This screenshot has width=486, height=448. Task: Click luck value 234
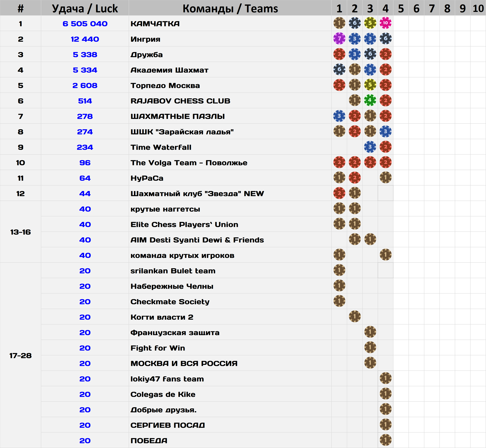point(85,147)
